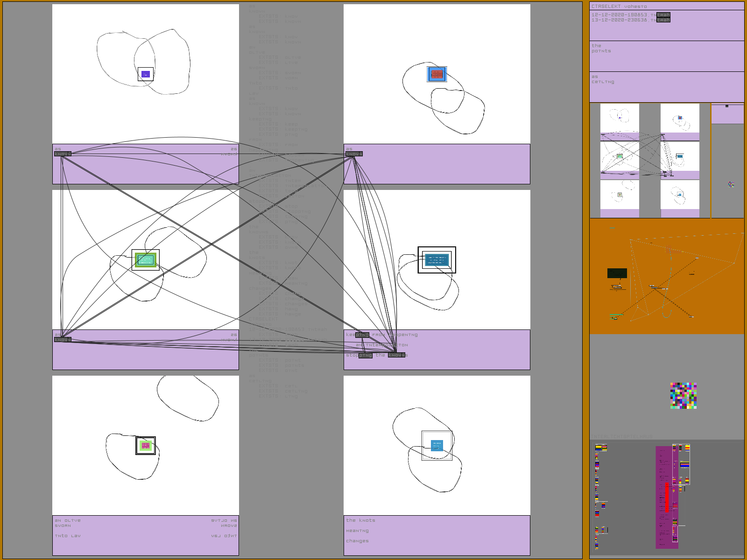
Task: Click the dark green rectangle in orange panel
Action: 617,273
